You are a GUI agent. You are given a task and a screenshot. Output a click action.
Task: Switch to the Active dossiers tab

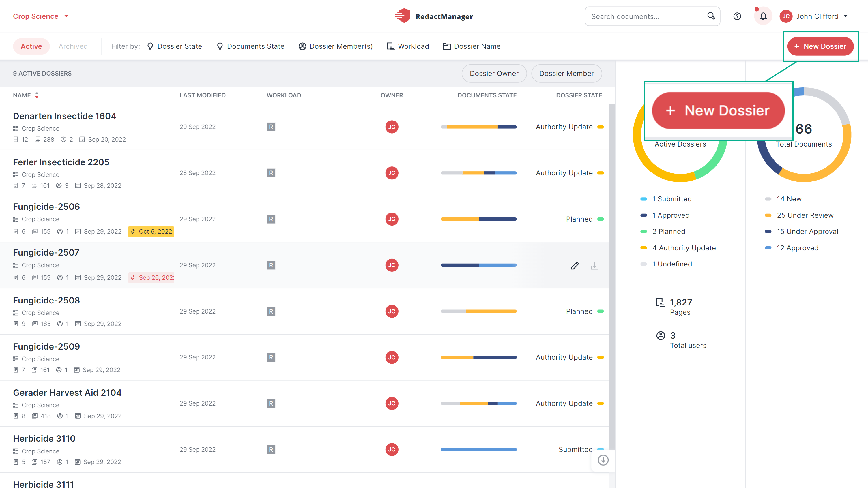[31, 46]
